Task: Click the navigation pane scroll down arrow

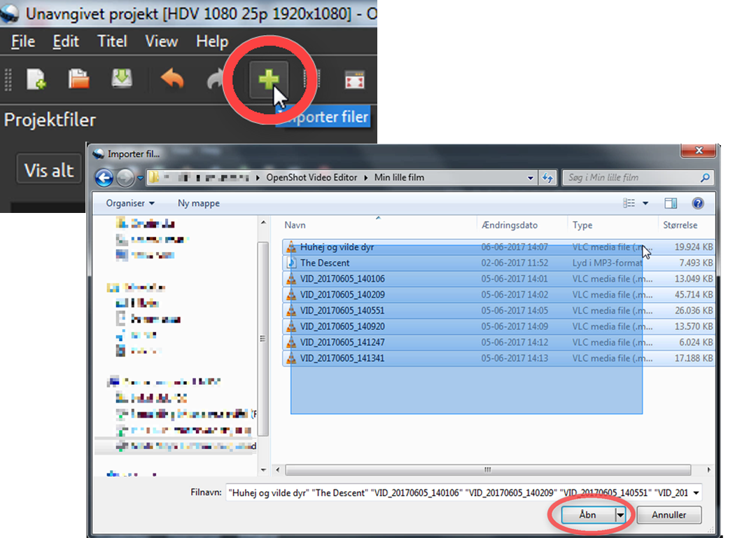Action: coord(263,470)
